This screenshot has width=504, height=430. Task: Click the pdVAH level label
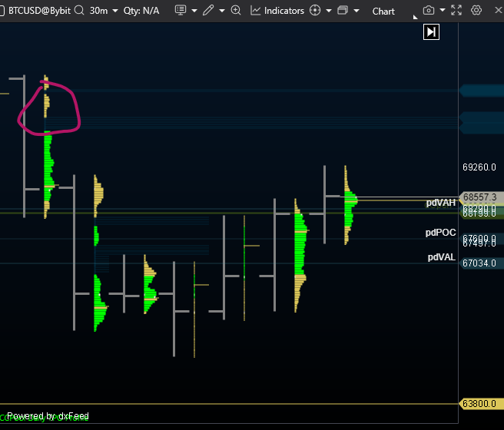[x=441, y=203]
